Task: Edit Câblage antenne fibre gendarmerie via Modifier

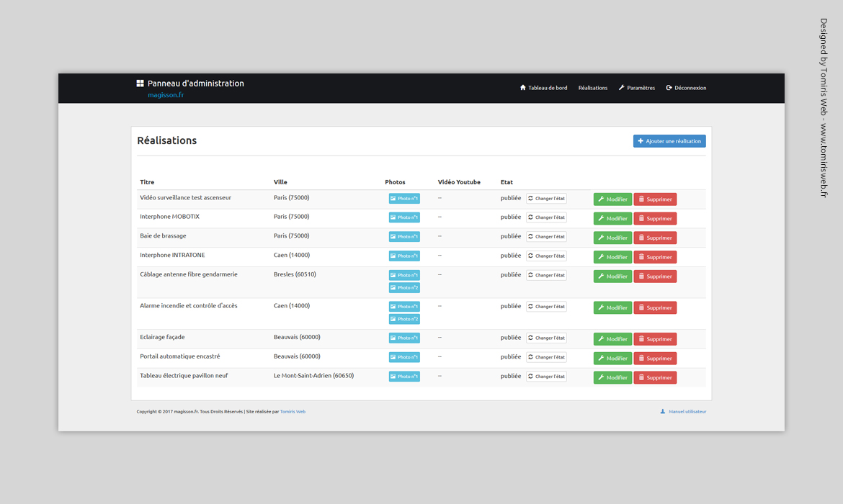Action: tap(612, 276)
